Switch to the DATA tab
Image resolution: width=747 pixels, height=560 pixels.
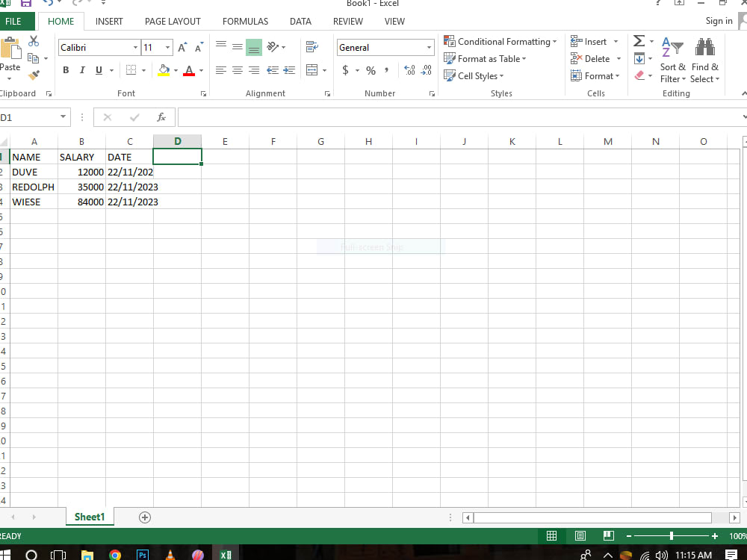tap(300, 22)
